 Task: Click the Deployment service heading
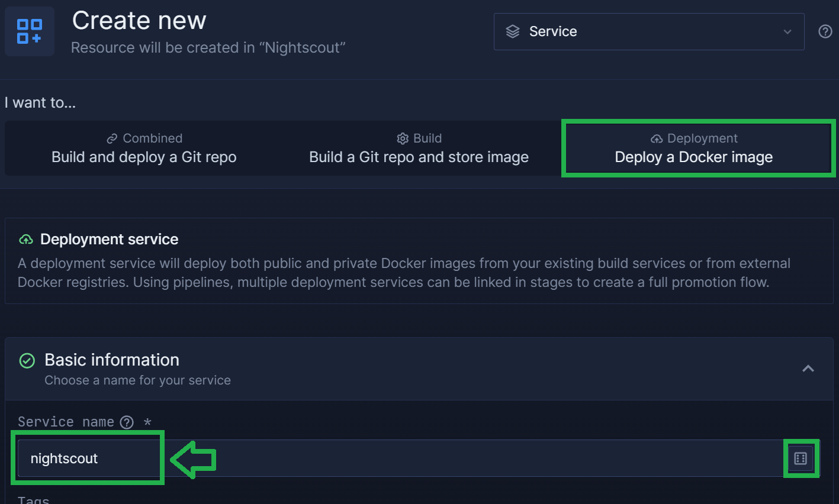pyautogui.click(x=109, y=239)
